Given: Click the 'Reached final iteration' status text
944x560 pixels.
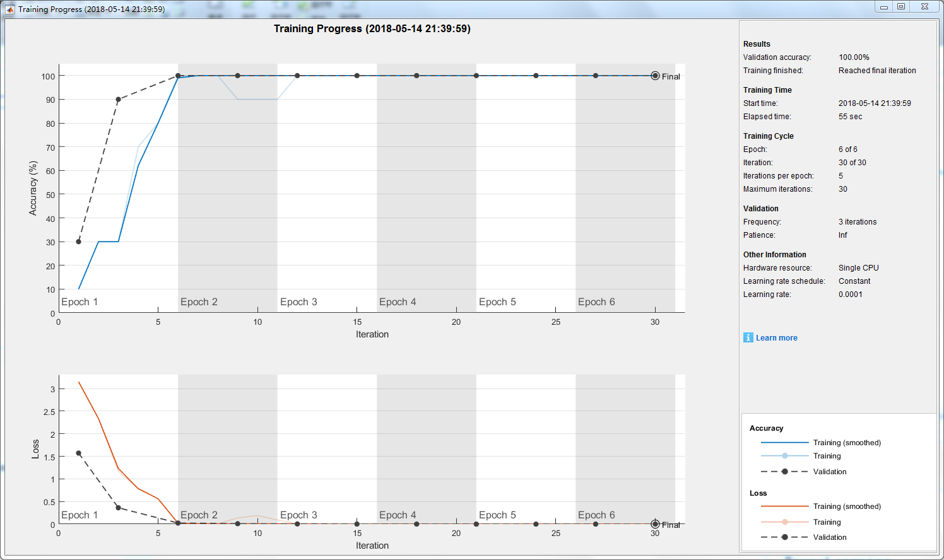Looking at the screenshot, I should click(x=877, y=71).
